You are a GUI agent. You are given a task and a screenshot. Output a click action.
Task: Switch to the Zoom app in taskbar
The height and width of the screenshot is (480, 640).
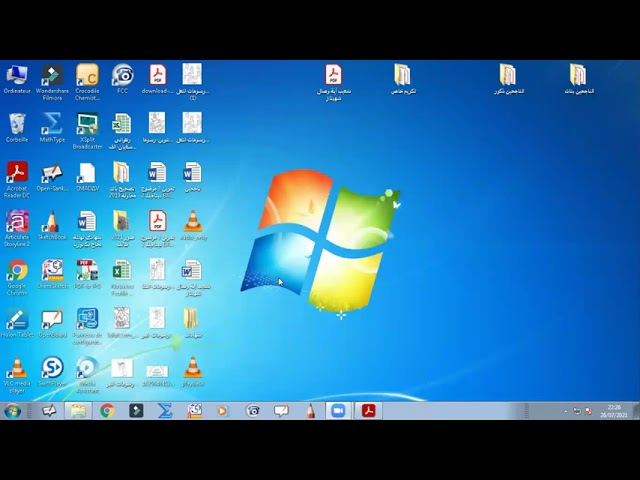point(338,411)
